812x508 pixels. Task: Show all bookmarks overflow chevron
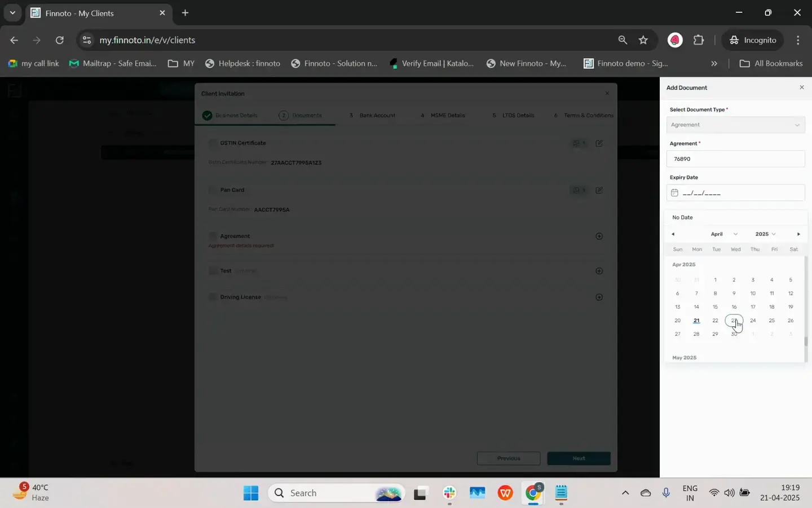click(714, 63)
